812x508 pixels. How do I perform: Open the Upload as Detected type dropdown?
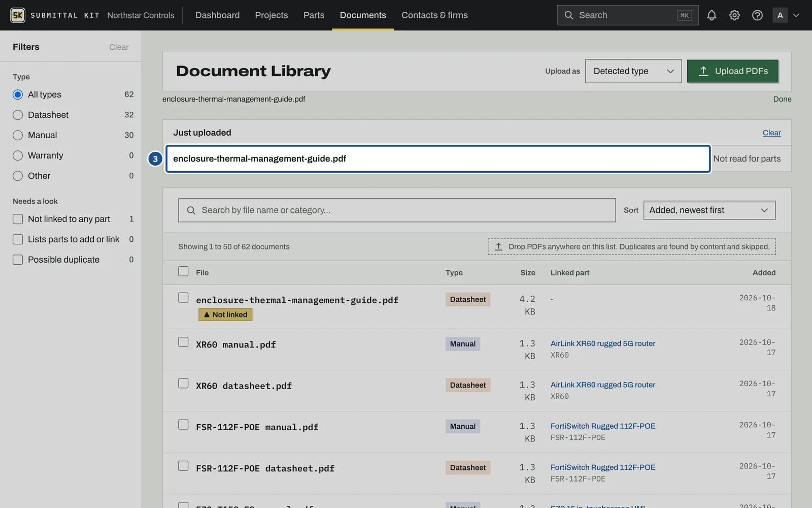pyautogui.click(x=633, y=71)
